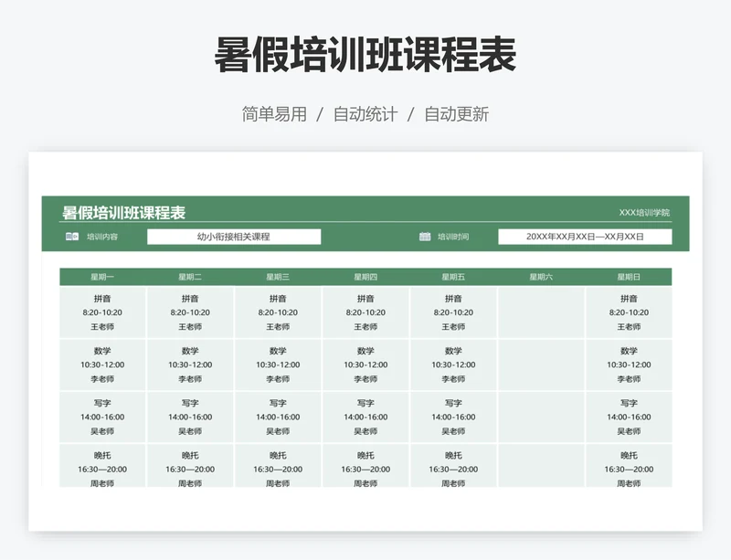Click 周老师 in the 星期三 column
Image resolution: width=731 pixels, height=560 pixels.
[278, 483]
